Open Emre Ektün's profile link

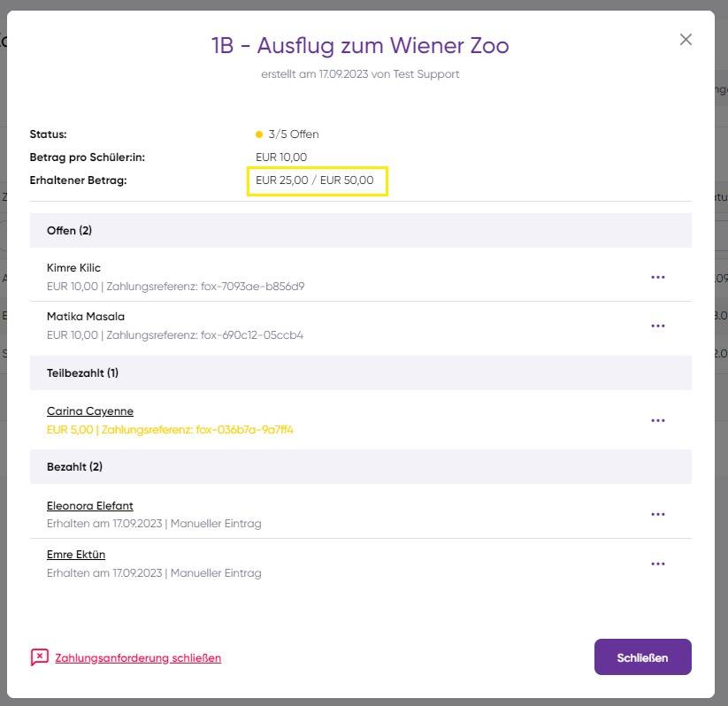pos(77,554)
